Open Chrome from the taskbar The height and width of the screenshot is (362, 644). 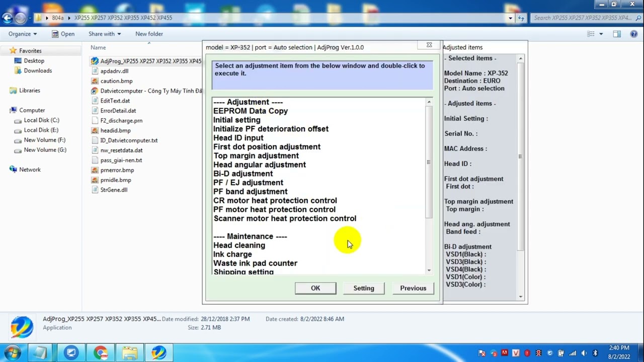101,353
